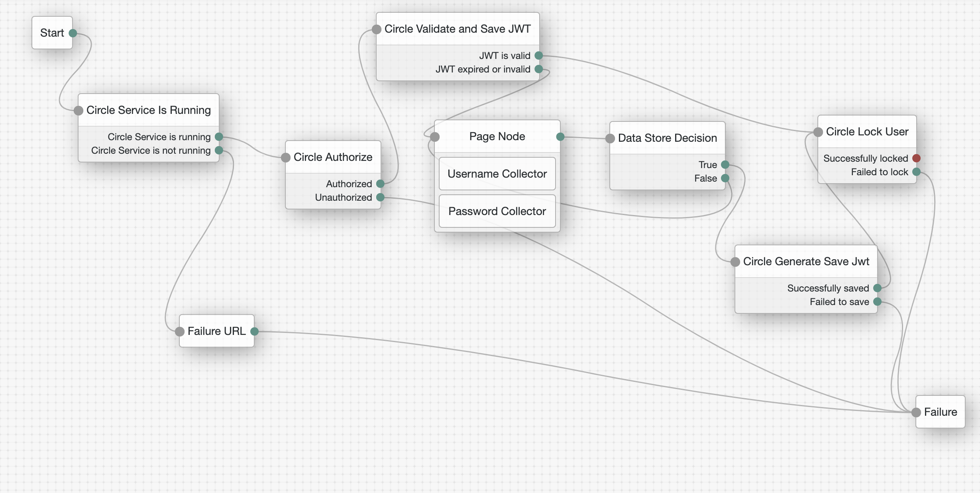The width and height of the screenshot is (980, 493).
Task: Click the Failure URL output connector dot
Action: point(254,331)
